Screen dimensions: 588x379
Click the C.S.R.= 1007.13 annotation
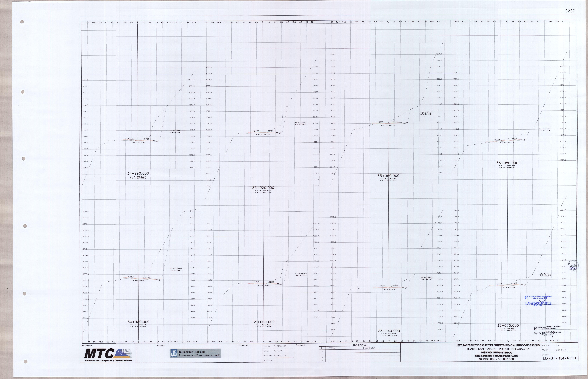[x=263, y=135]
